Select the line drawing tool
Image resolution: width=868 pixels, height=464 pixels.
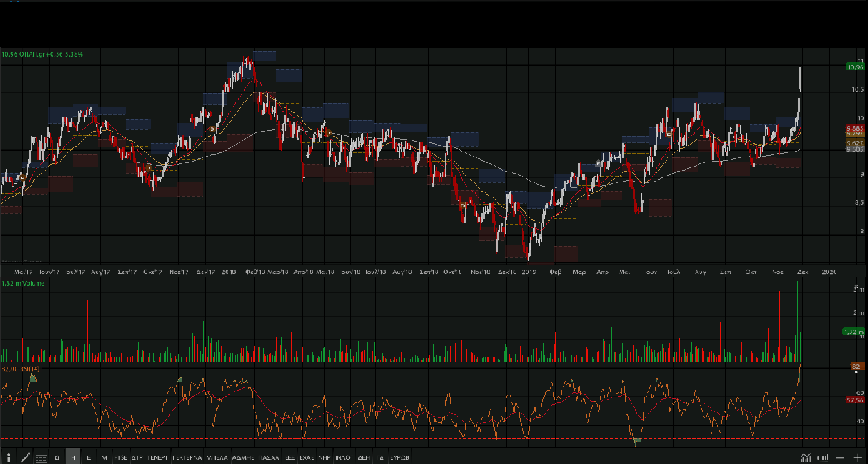[x=24, y=457]
